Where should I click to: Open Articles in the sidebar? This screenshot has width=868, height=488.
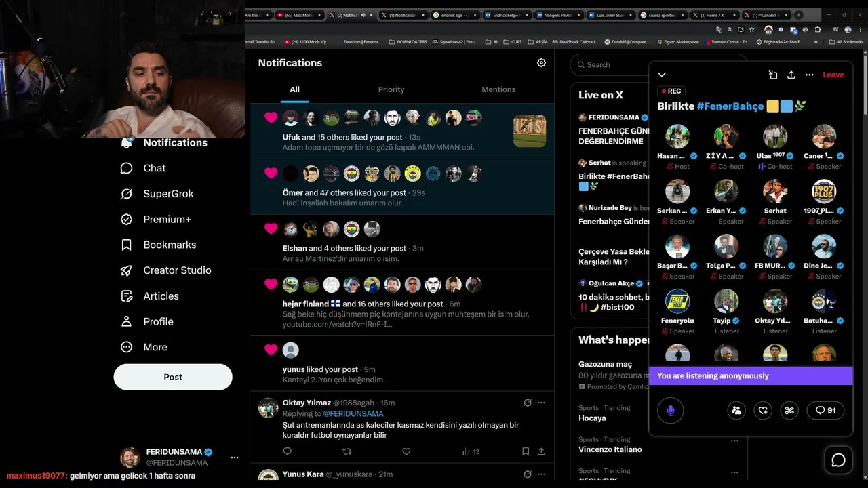[149, 296]
